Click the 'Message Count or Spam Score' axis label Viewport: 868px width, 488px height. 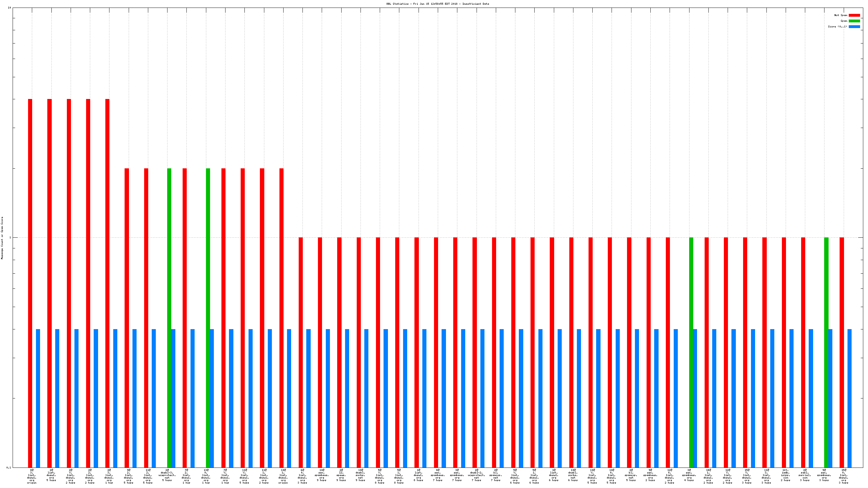[2, 237]
